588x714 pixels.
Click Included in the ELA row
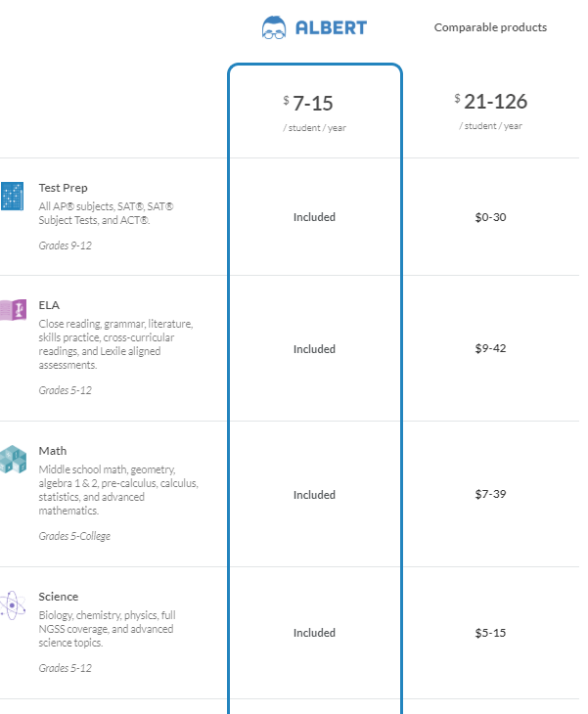[x=314, y=349]
